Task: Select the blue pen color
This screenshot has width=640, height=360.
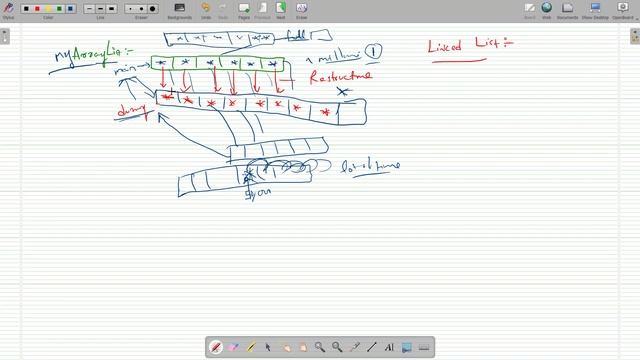Action: 70,9
